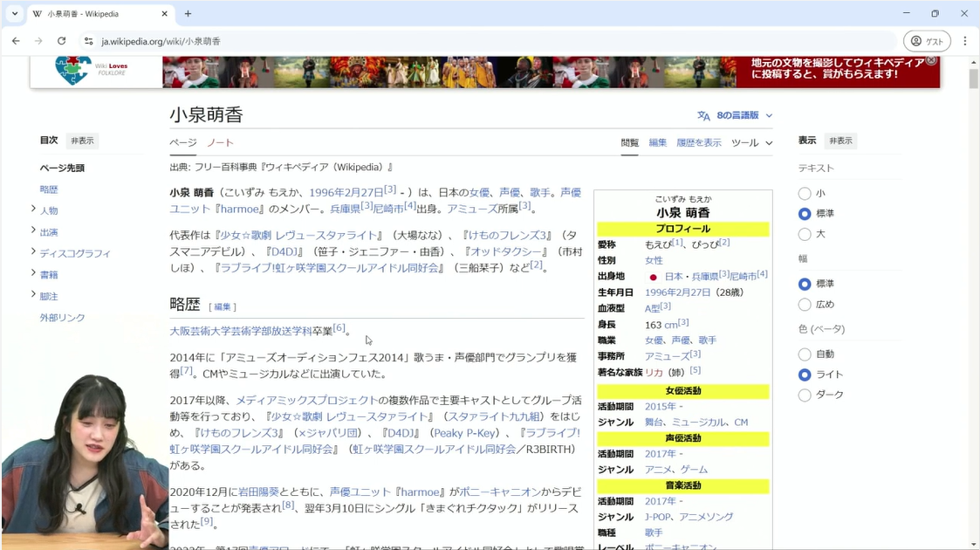
Task: Expand the 脚注 contents section
Action: pos(33,293)
